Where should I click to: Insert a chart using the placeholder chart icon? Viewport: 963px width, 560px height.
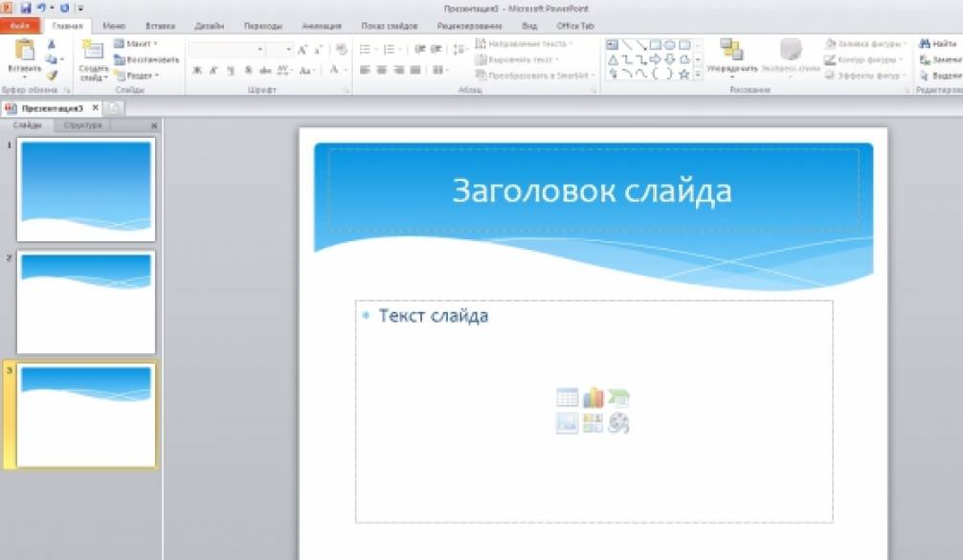point(593,397)
